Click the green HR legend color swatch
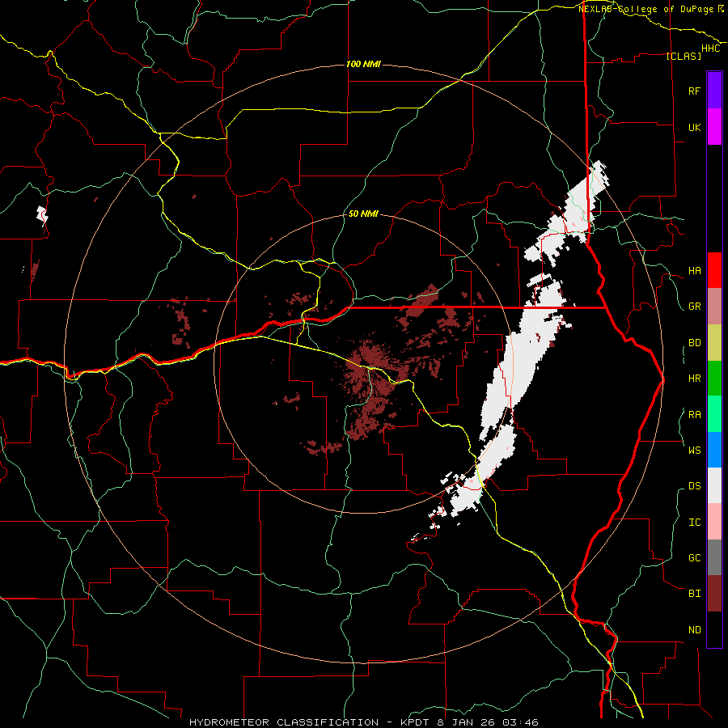Screen dimensions: 728x728 click(x=714, y=378)
